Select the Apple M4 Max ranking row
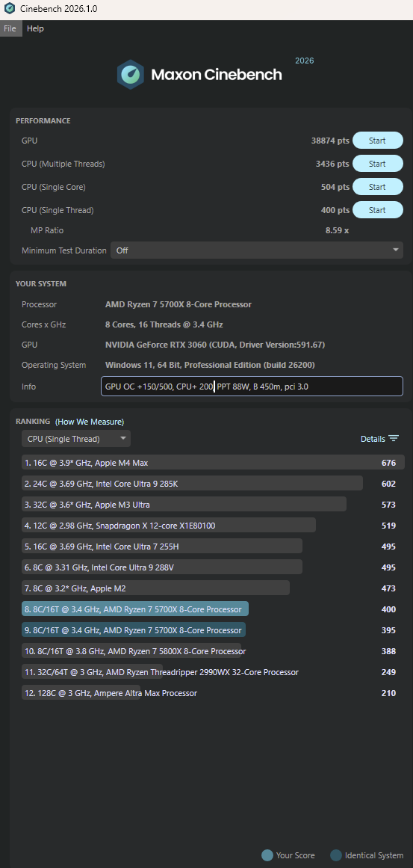The width and height of the screenshot is (413, 868). (213, 462)
